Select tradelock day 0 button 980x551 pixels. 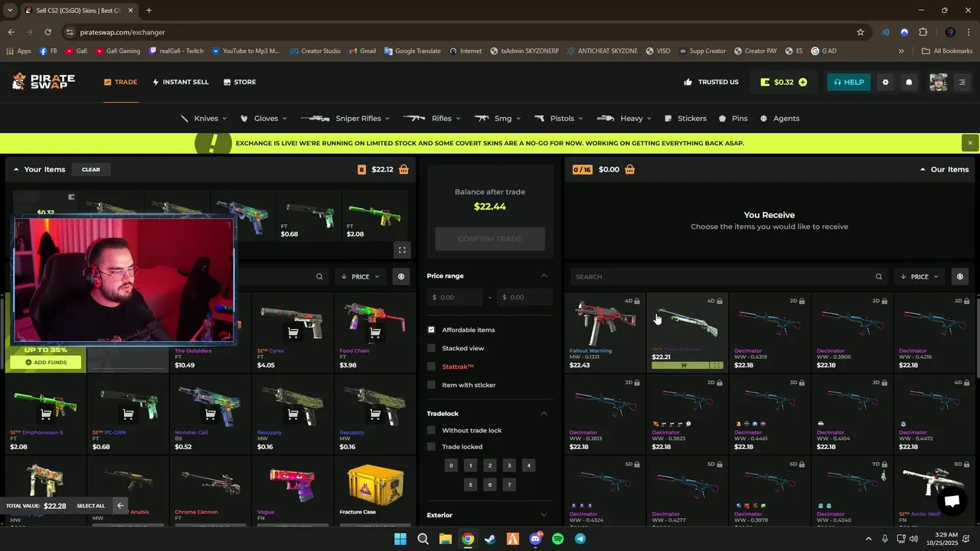[451, 465]
